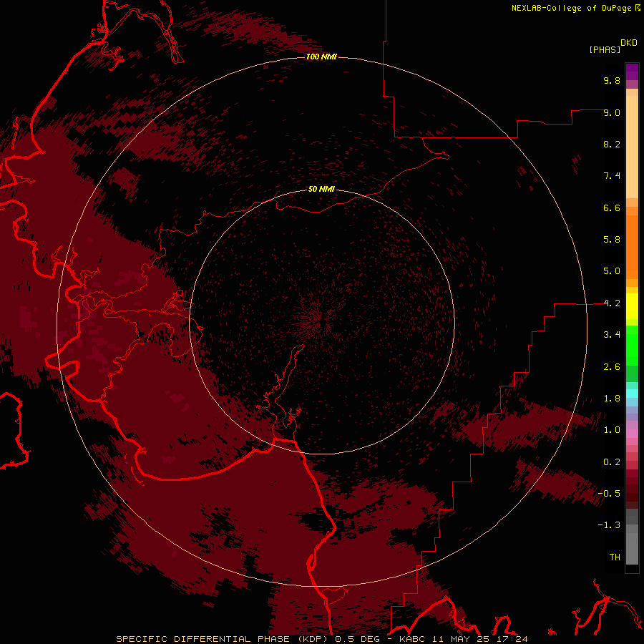Viewport: 644px width, 644px height.
Task: Click the 4.2 legend value
Action: coord(612,303)
